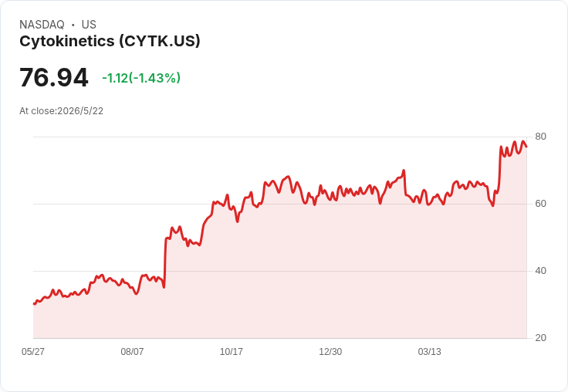Click the 80 y-axis price label
568x392 pixels.
point(540,137)
